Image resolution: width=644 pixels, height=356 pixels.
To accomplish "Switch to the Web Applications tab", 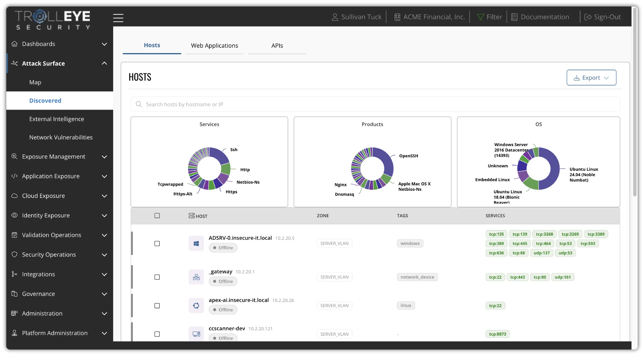I will point(215,46).
